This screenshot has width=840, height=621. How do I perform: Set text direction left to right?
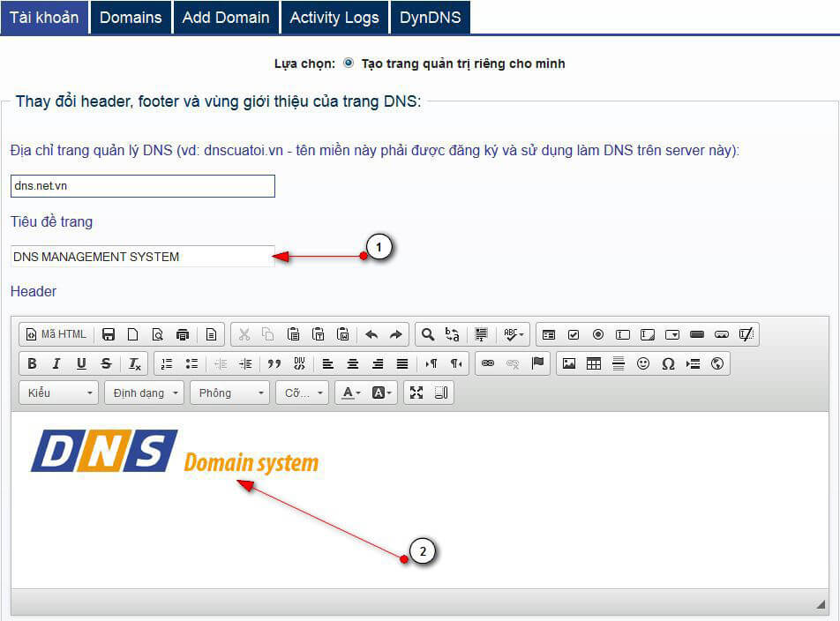pyautogui.click(x=431, y=364)
